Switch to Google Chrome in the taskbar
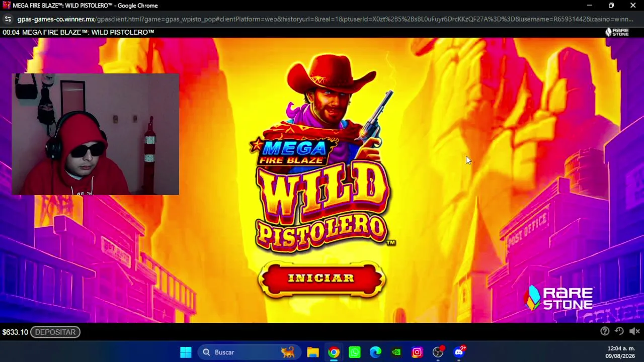The height and width of the screenshot is (362, 644). 334,352
